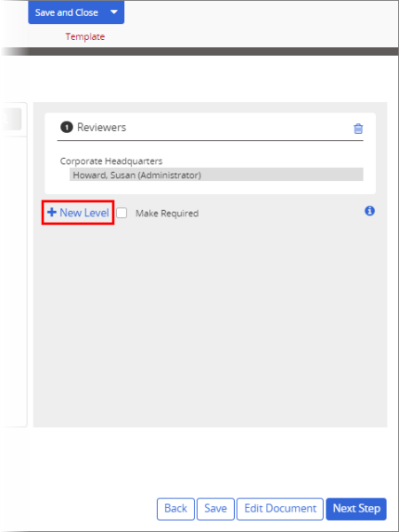Screen dimensions: 399x532
Task: Click the Save and Close button
Action: tap(66, 12)
